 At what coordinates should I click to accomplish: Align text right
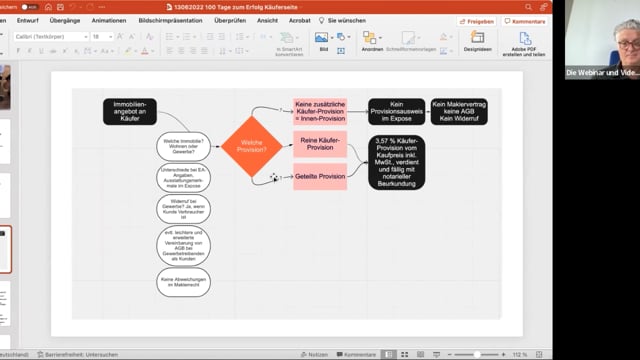click(x=193, y=51)
